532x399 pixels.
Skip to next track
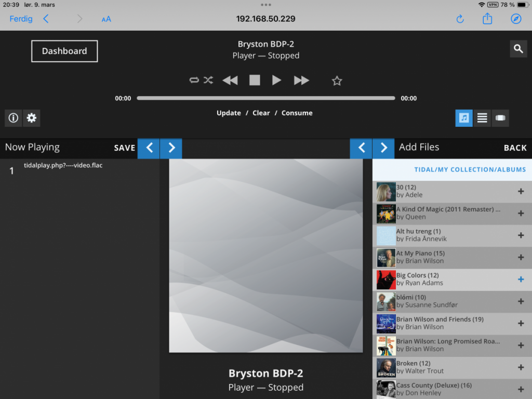tap(301, 81)
